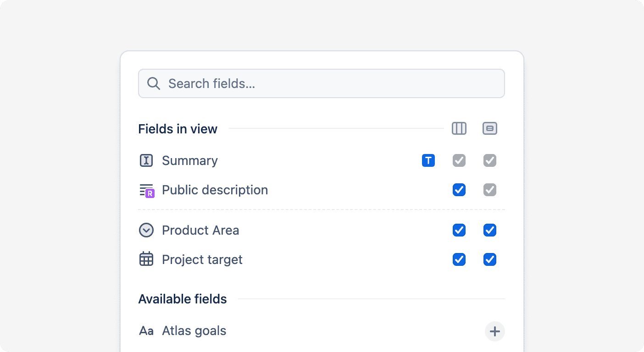Click the blue T badge beside Summary

click(x=428, y=160)
